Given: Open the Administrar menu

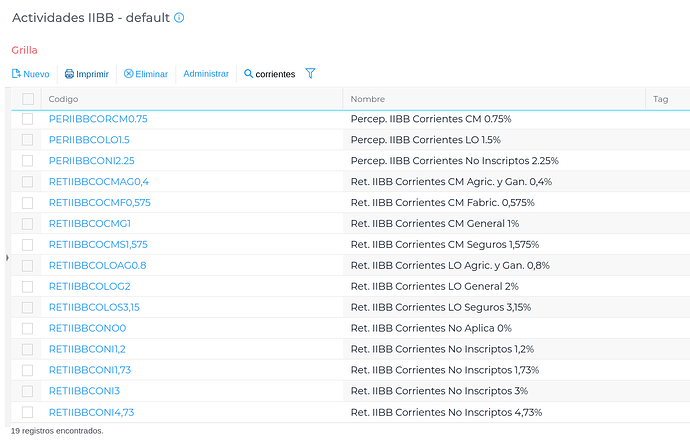Looking at the screenshot, I should pos(206,74).
